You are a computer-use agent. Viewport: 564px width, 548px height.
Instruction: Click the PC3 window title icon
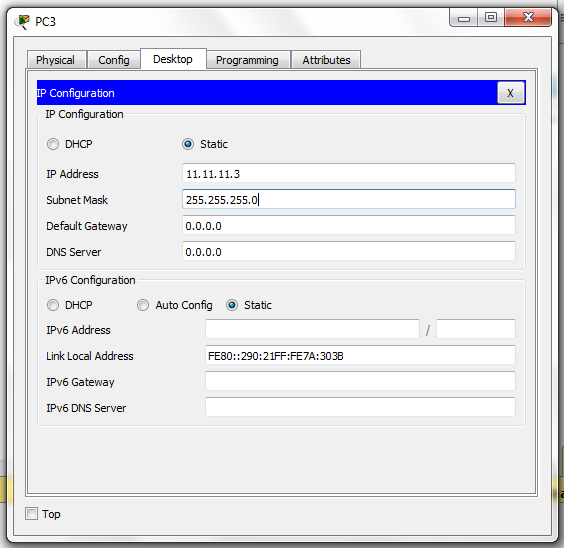click(x=23, y=22)
